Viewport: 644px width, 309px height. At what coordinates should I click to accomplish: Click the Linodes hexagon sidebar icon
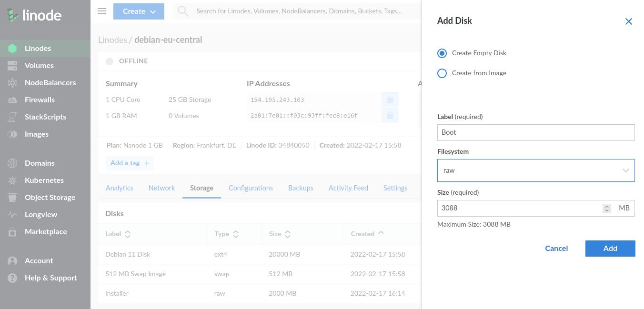pos(12,49)
